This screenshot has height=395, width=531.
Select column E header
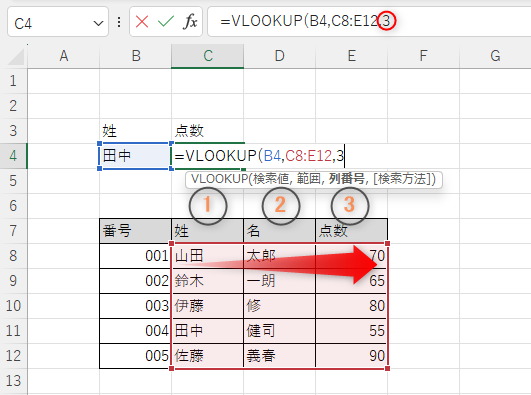[x=352, y=56]
